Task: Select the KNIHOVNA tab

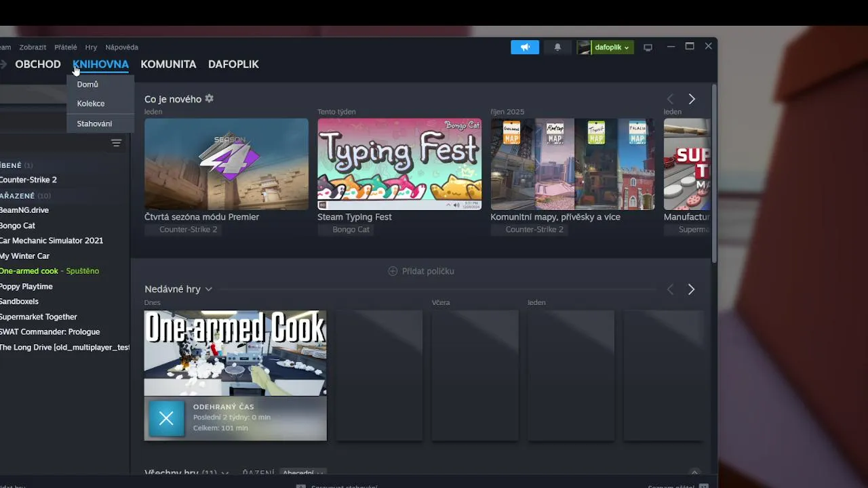Action: tap(100, 64)
